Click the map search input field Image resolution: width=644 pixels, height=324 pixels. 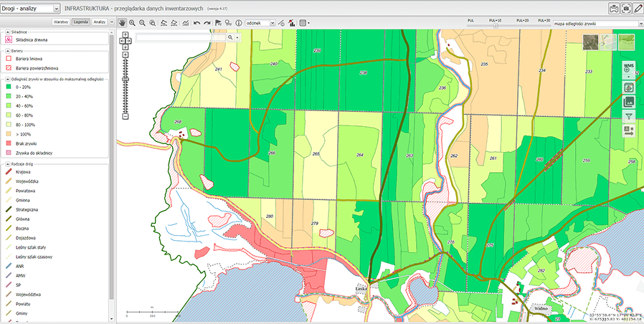[180, 37]
